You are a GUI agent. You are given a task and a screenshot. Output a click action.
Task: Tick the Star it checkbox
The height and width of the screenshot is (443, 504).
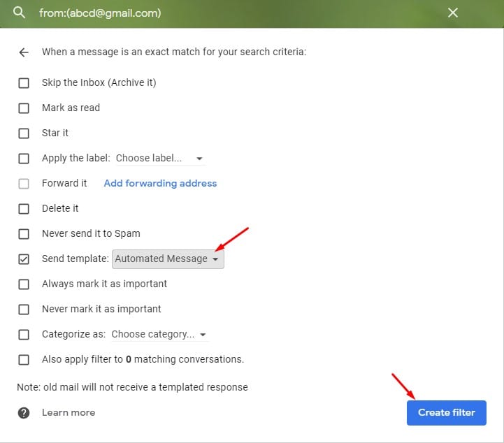tap(24, 133)
